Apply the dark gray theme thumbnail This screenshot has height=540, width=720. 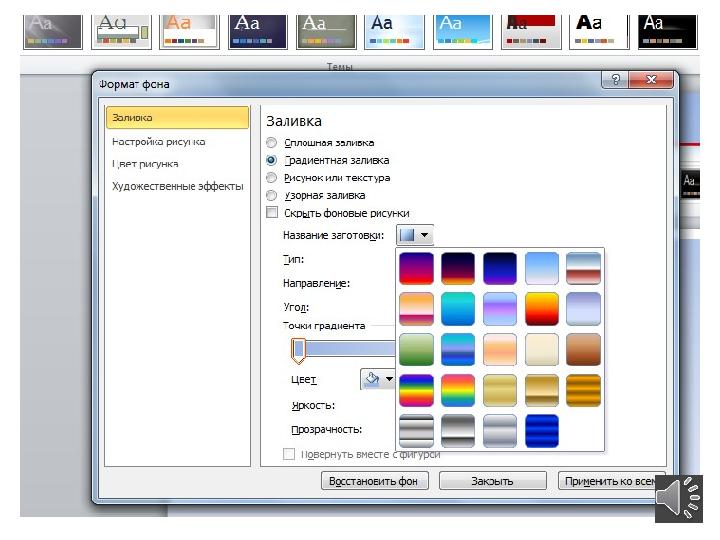tap(53, 32)
